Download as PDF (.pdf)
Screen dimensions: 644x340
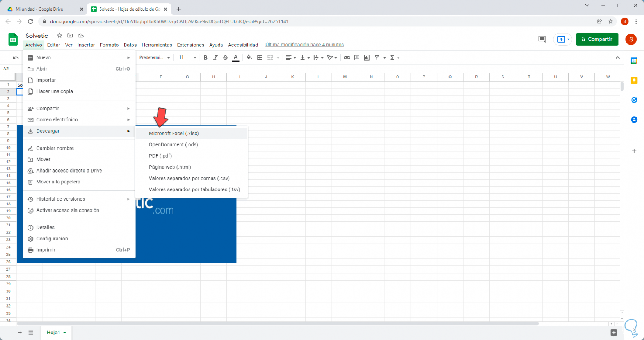pos(192,156)
